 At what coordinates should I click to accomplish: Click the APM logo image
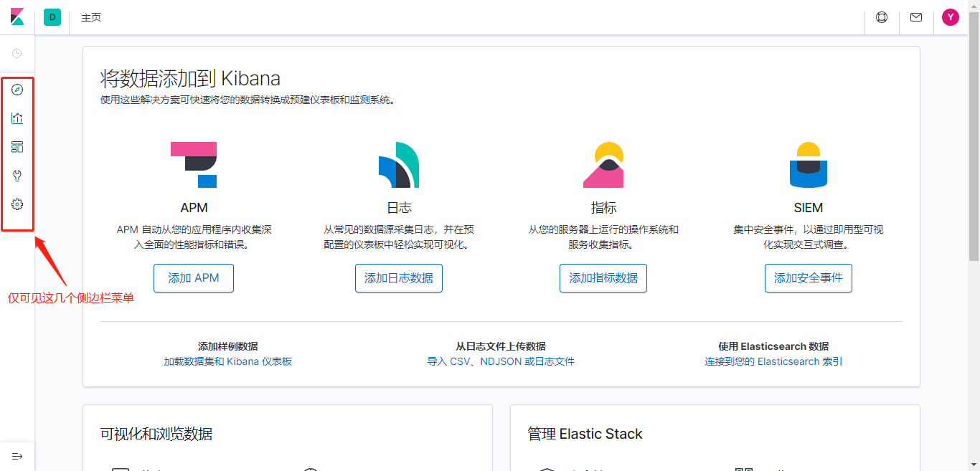pos(194,165)
